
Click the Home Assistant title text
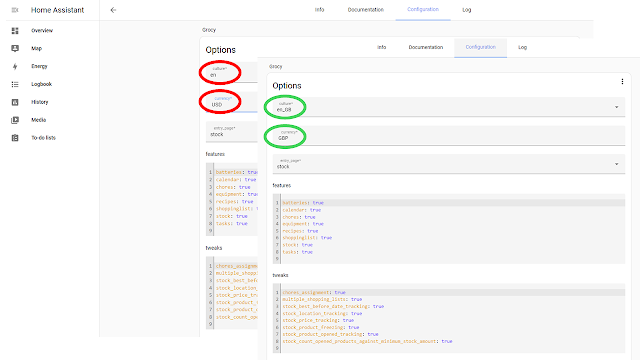point(58,10)
